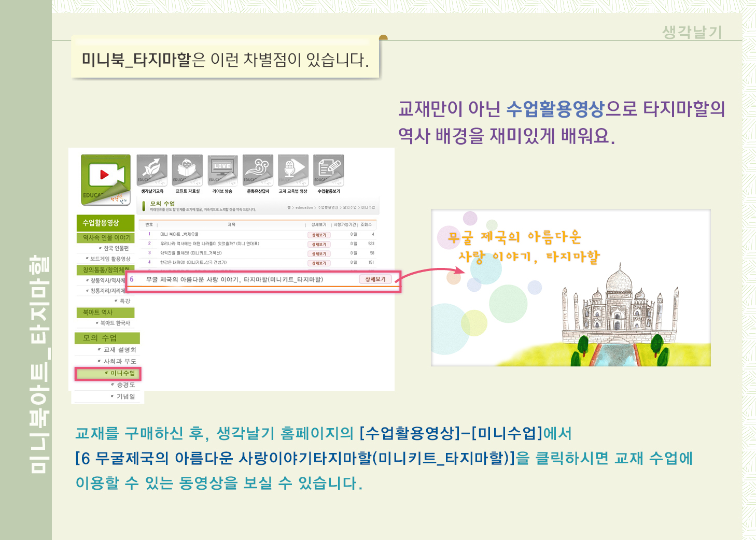Click 상세보기 for 우리나라 역사 row 2
756x540 pixels.
[x=319, y=244]
